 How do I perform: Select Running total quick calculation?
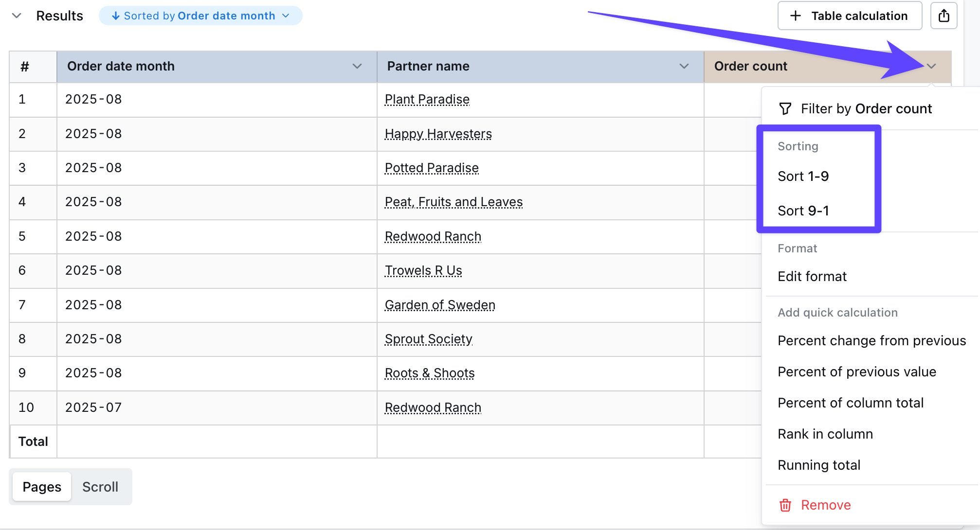(818, 465)
